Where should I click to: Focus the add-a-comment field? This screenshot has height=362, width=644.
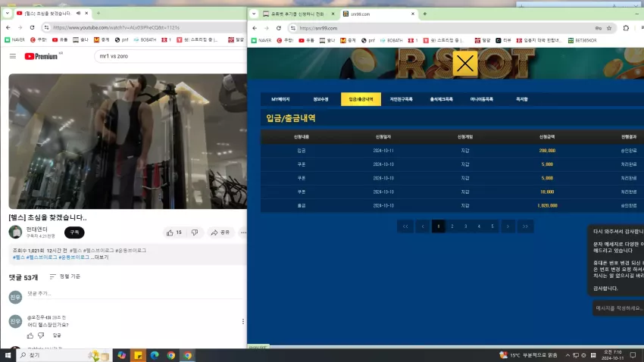tap(136, 294)
